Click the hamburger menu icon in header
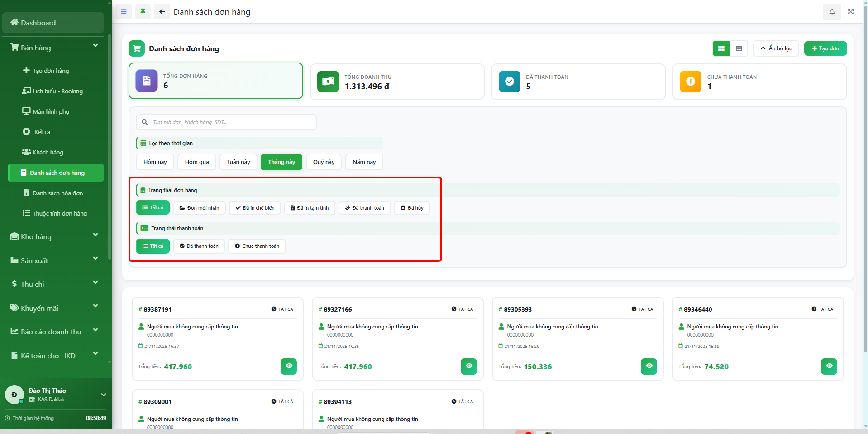The image size is (868, 434). [x=124, y=12]
